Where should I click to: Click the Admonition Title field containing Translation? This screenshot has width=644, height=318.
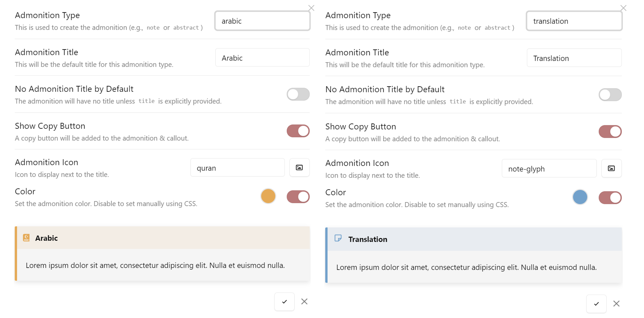tap(574, 58)
